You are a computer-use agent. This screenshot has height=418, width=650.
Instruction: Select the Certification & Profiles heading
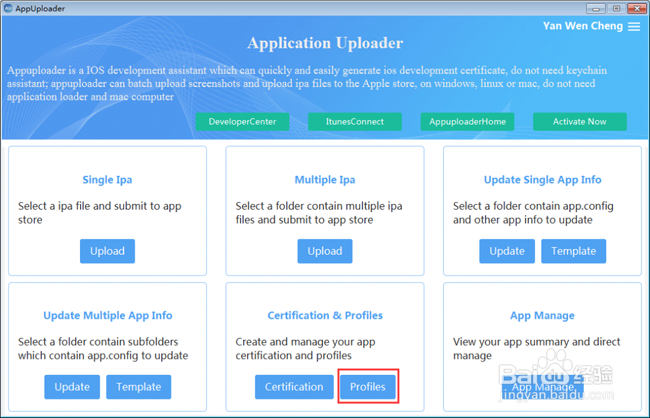325,316
